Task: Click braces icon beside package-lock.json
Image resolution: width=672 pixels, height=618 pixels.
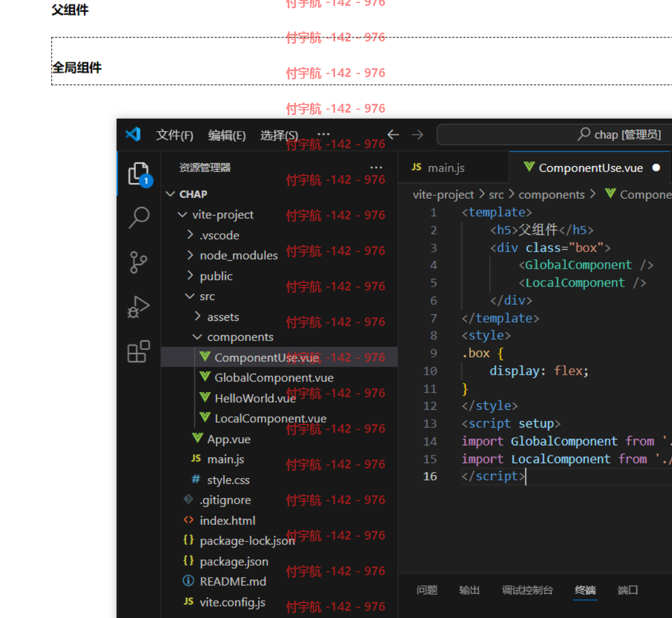Action: 188,540
